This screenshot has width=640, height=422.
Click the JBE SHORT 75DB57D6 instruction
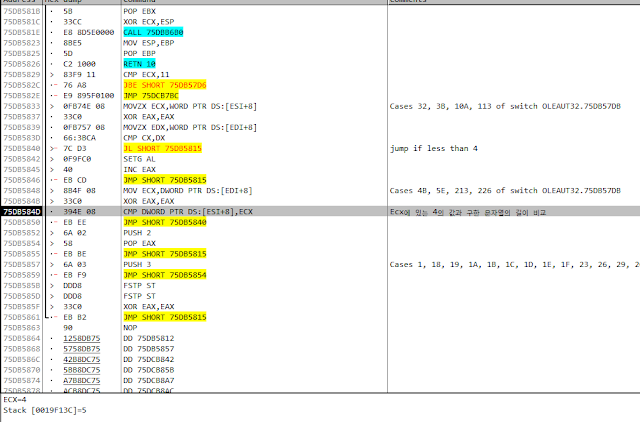(165, 85)
